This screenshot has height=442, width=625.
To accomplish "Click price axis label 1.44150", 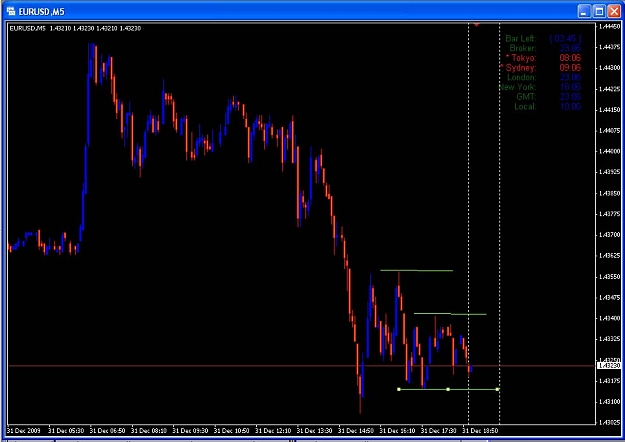I will [x=609, y=110].
